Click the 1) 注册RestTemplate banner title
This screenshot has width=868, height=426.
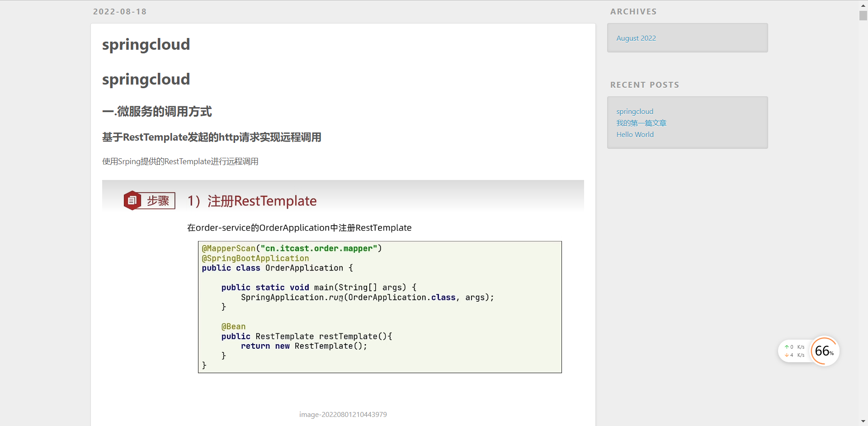[x=252, y=201]
